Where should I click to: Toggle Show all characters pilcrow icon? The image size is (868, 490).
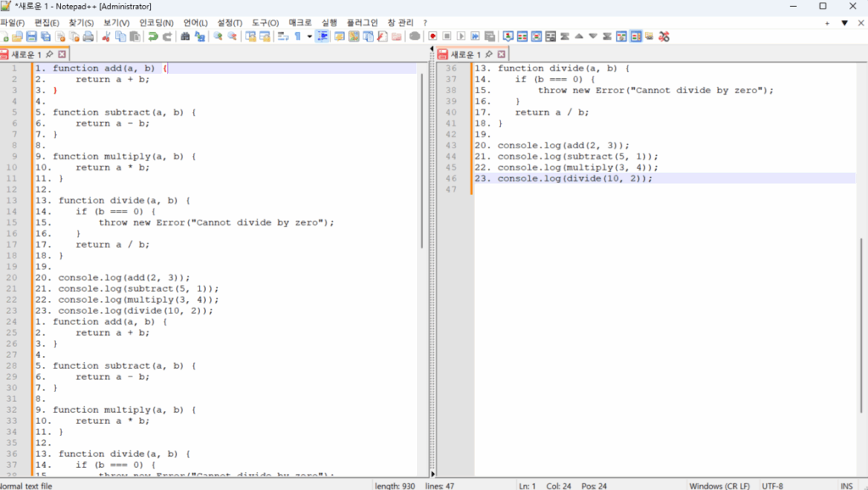pyautogui.click(x=298, y=36)
